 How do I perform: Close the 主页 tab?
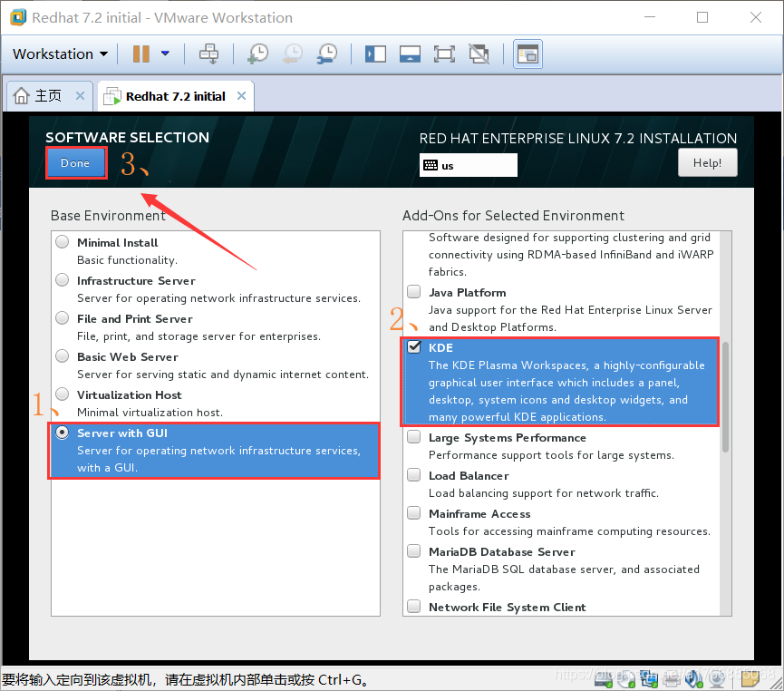80,95
